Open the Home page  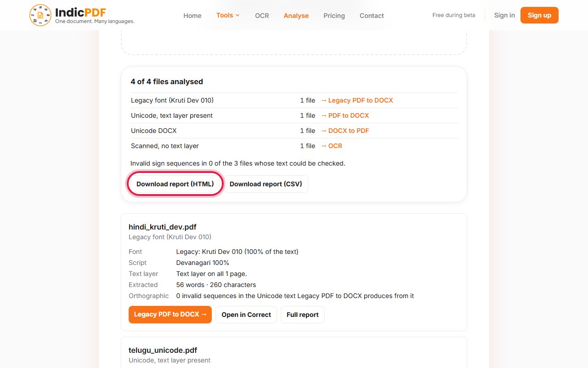click(x=192, y=16)
